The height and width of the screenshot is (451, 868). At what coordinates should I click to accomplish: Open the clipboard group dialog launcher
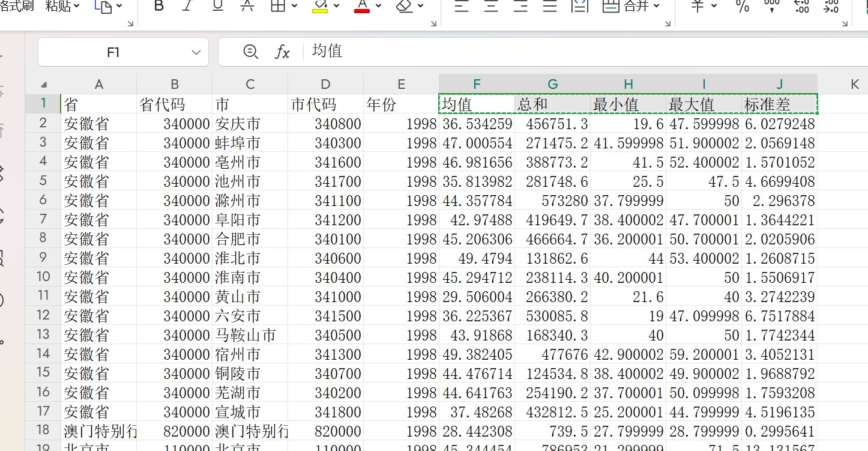click(x=131, y=23)
